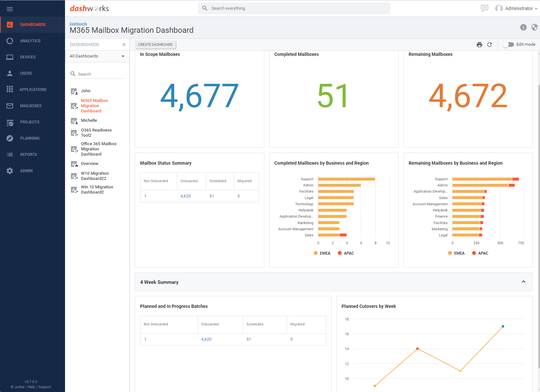Toggle EMEA legend in Completed Mailboxes chart
The image size is (540, 392).
click(322, 253)
